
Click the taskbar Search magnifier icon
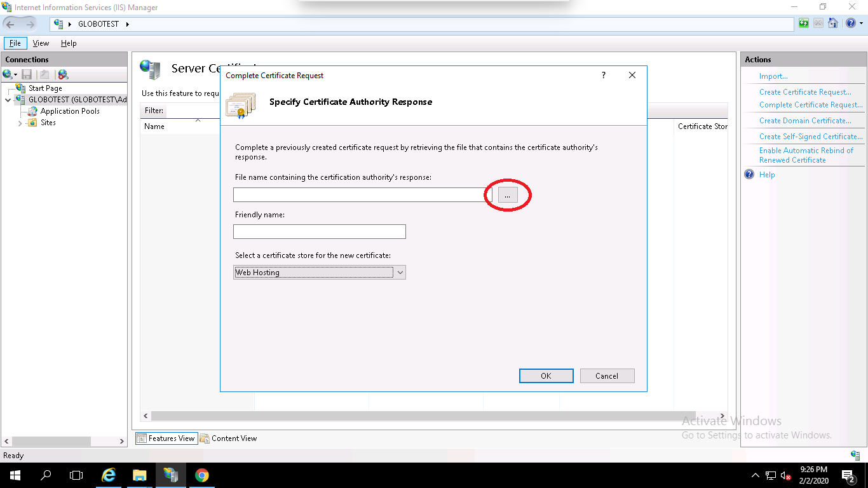point(46,475)
